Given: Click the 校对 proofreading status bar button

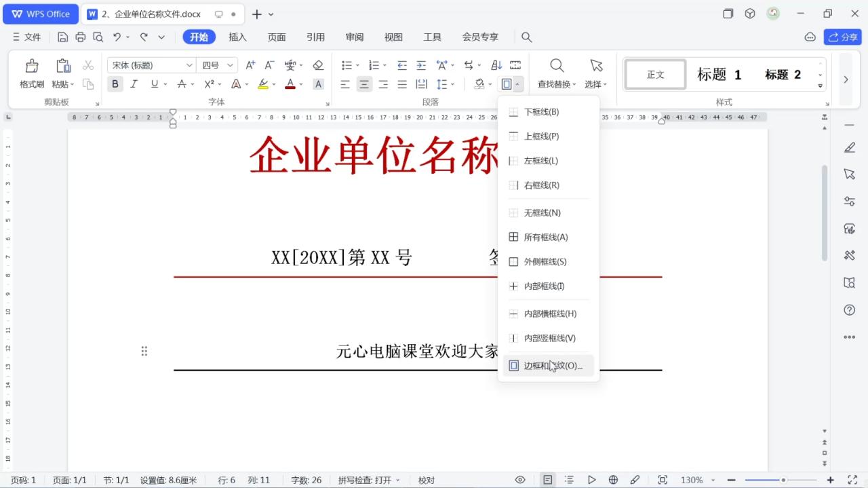Looking at the screenshot, I should tap(427, 480).
